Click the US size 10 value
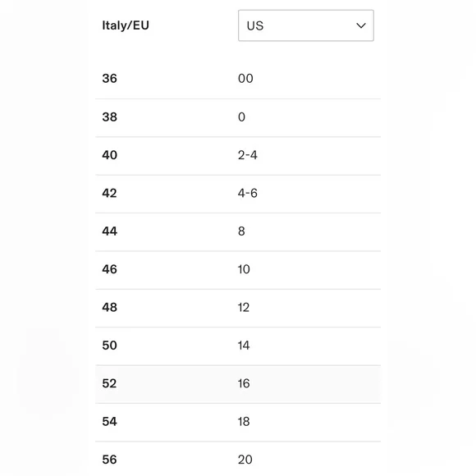 [x=244, y=269]
